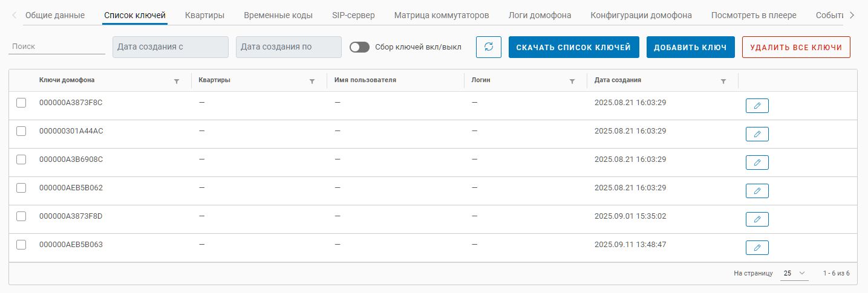Open filter for Ключи домофона column
The image size is (868, 293).
177,81
